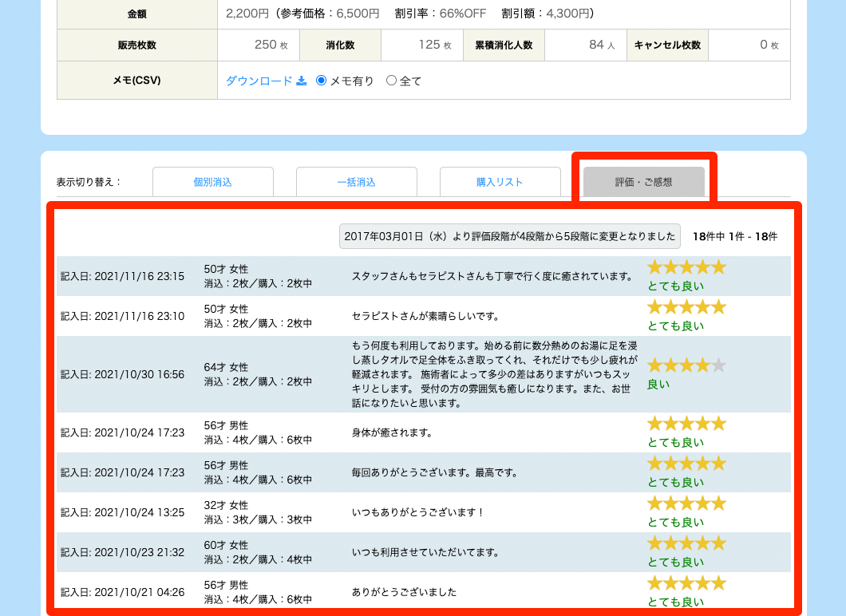Screen dimensions: 846x616
Task: Click the ダウンロード link for the memo CSV
Action: point(259,81)
